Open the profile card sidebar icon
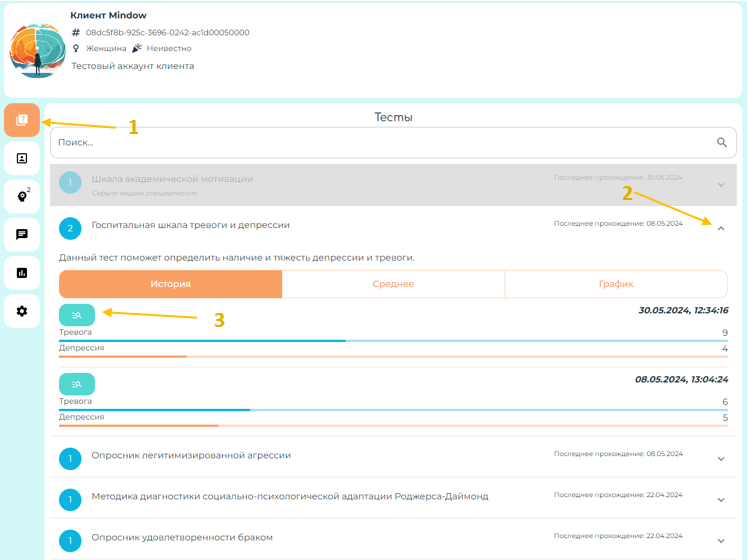748x560 pixels. 22,158
